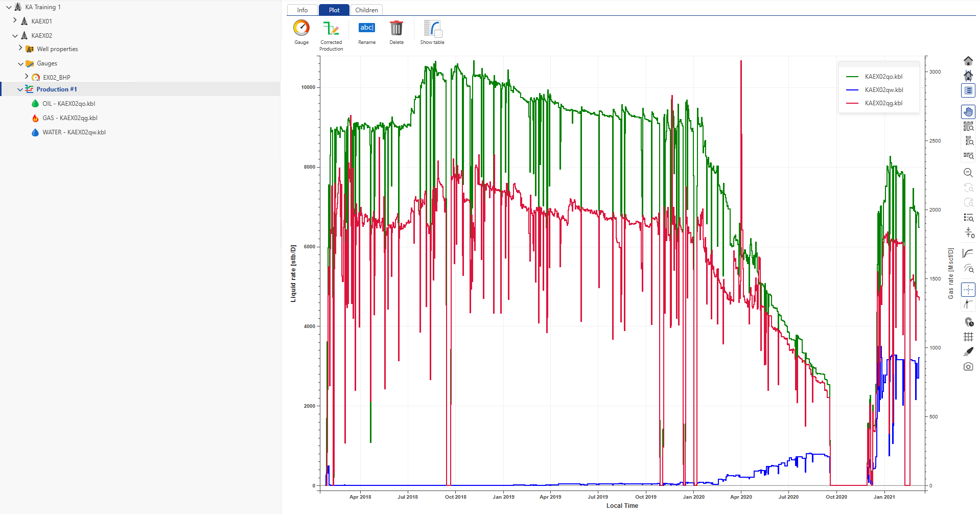Open the paintbrush plot style tool
980x514 pixels.
point(968,352)
